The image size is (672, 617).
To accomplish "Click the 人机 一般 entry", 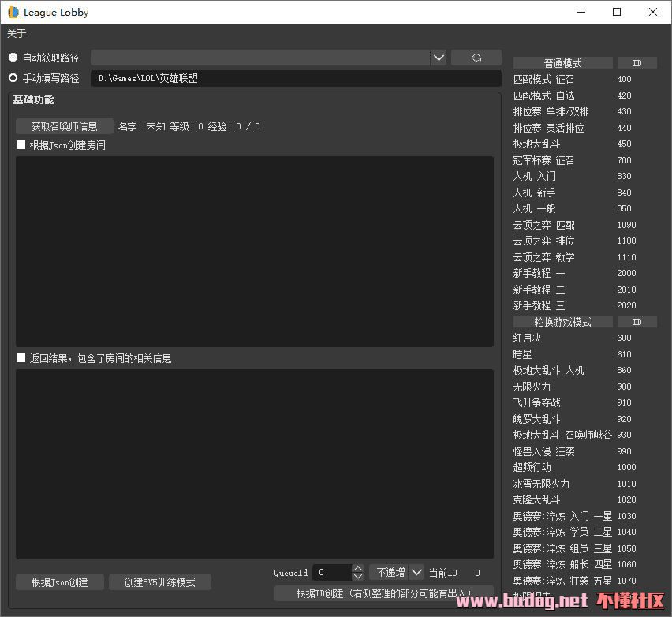I will (x=535, y=208).
